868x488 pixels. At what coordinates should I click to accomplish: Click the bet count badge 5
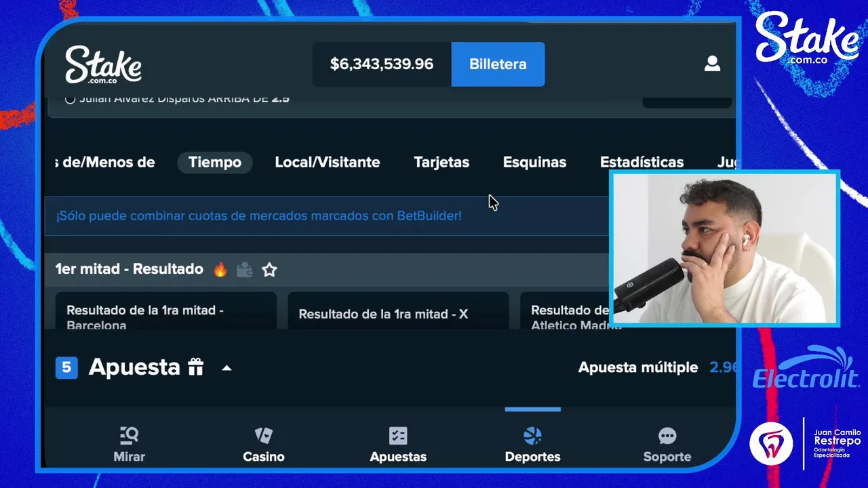pyautogui.click(x=66, y=367)
